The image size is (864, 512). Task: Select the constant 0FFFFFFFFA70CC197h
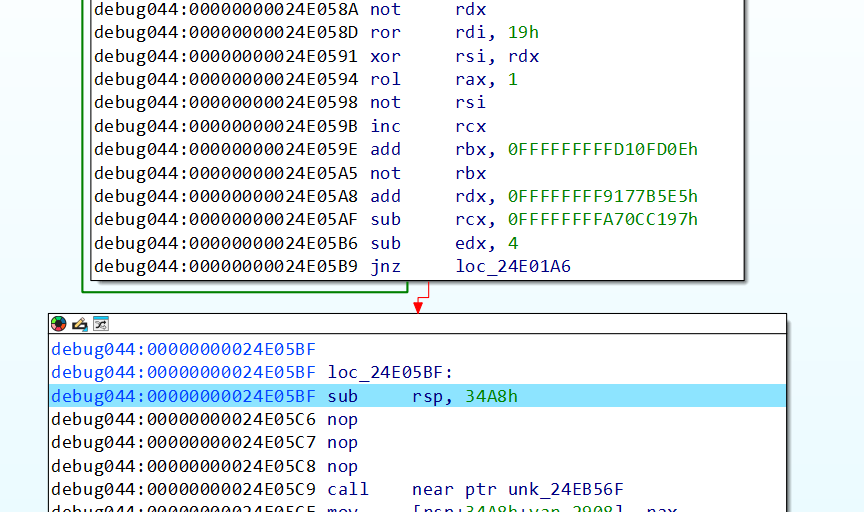coord(602,219)
